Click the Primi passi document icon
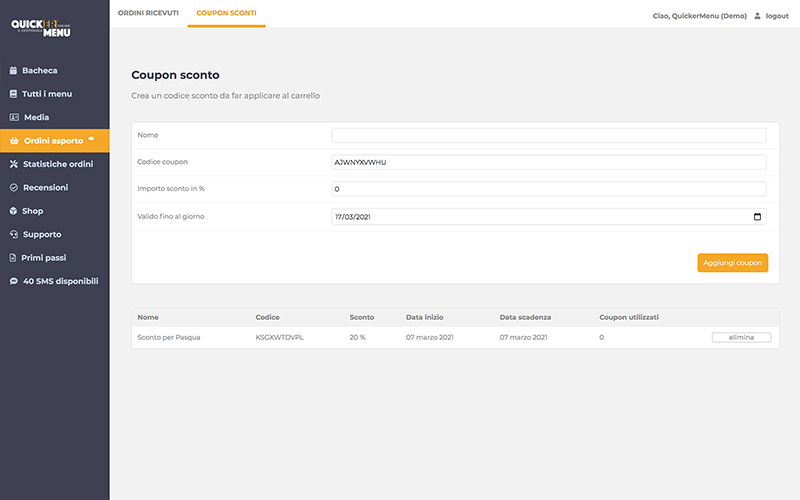Viewport: 800px width, 500px height. click(13, 258)
